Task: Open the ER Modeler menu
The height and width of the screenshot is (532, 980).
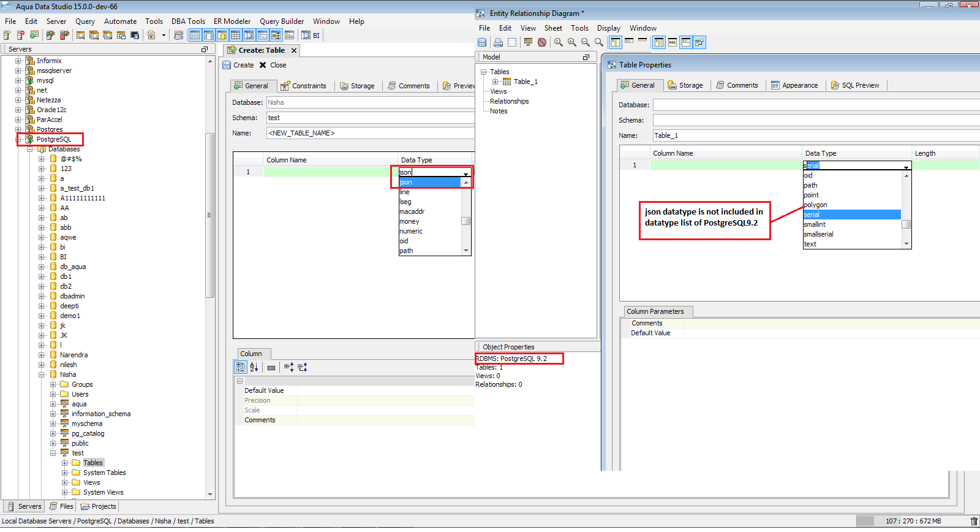Action: [x=232, y=21]
